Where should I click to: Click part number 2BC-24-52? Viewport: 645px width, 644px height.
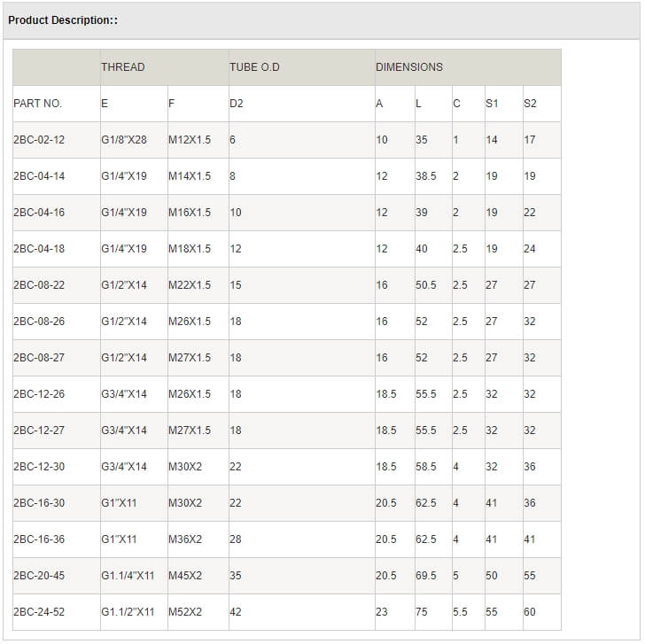pyautogui.click(x=39, y=612)
